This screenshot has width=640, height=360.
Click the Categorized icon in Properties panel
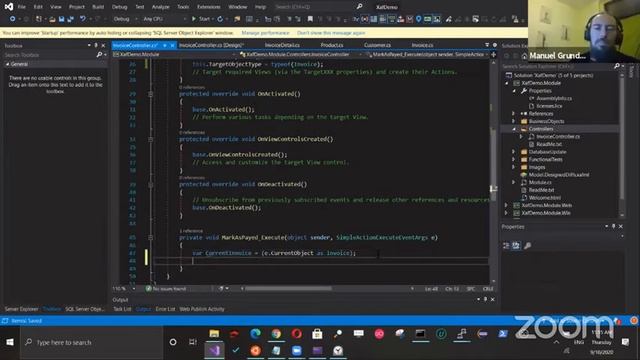pyautogui.click(x=507, y=245)
